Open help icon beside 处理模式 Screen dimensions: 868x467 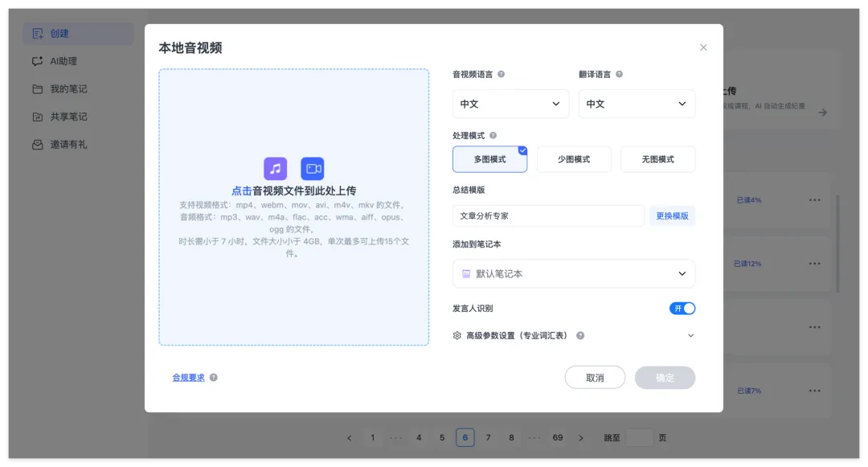click(x=493, y=136)
